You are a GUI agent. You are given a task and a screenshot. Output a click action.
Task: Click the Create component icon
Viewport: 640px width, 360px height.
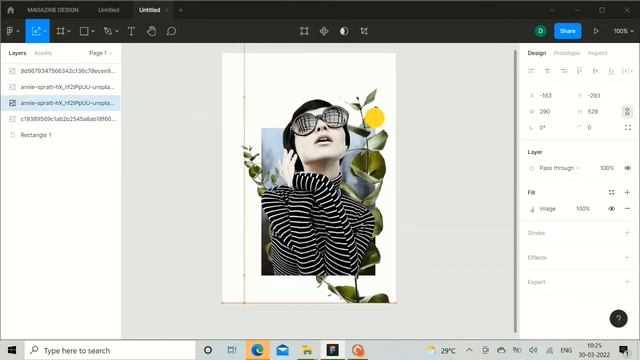pyautogui.click(x=324, y=31)
